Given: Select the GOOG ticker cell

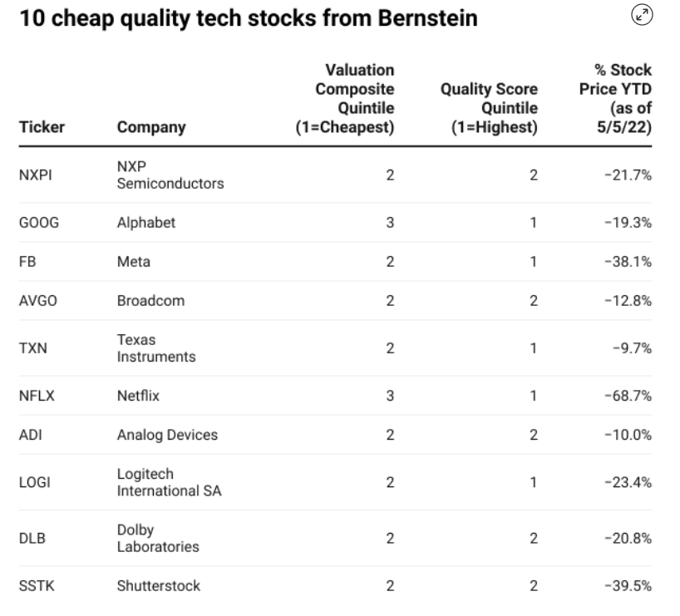Looking at the screenshot, I should tap(37, 223).
